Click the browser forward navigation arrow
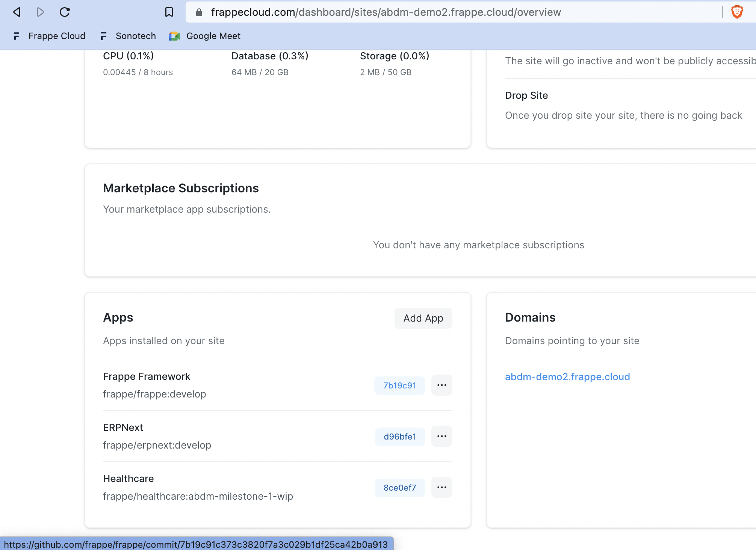 [40, 12]
